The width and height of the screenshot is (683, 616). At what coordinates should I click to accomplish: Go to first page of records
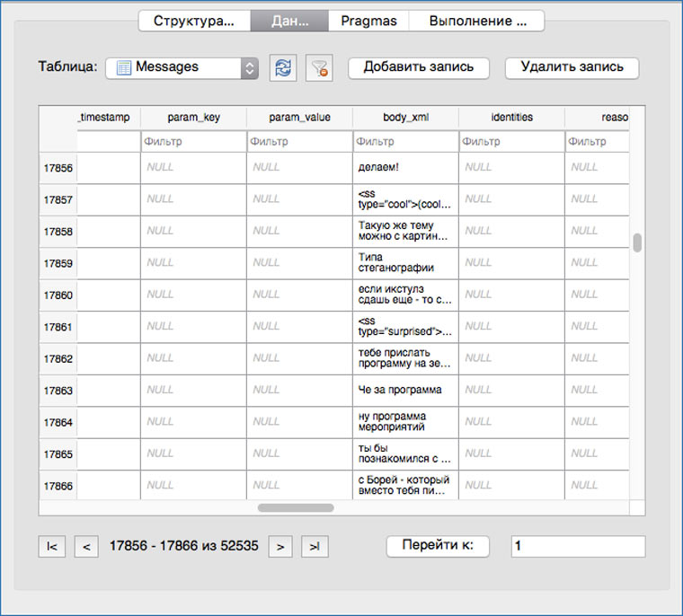[x=51, y=546]
